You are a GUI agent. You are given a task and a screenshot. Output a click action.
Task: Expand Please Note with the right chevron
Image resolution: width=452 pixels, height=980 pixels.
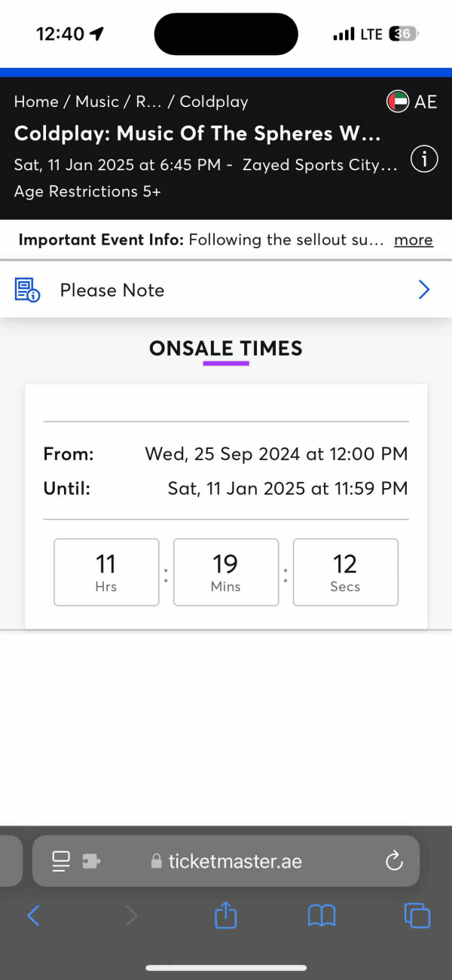[424, 290]
